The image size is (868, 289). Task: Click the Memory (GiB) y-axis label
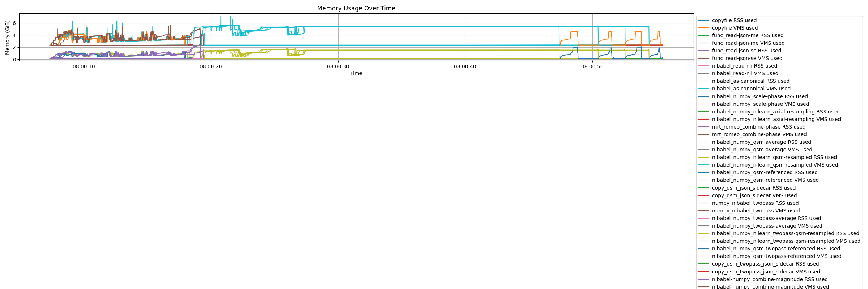7,37
